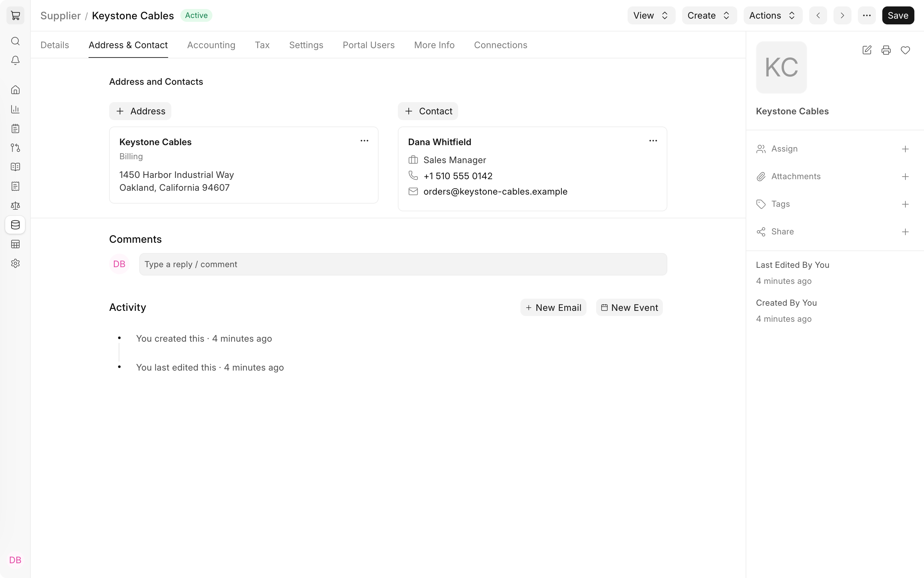Add an attachment with Attachments plus
Screen dimensions: 924x578
pyautogui.click(x=905, y=177)
